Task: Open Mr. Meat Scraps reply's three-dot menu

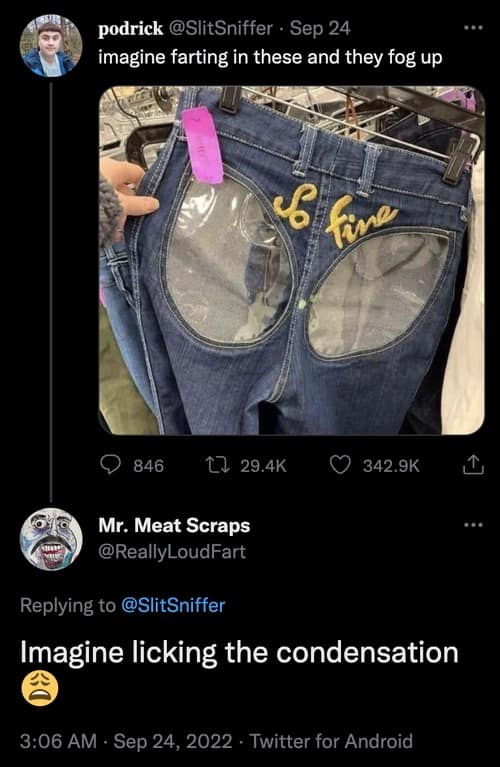Action: (x=474, y=525)
